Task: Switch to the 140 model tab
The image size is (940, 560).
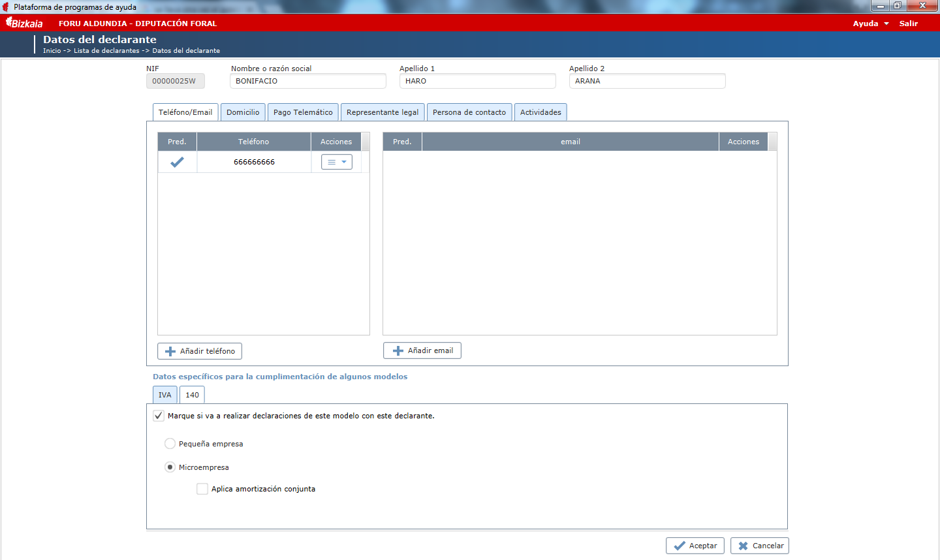Action: pyautogui.click(x=192, y=395)
